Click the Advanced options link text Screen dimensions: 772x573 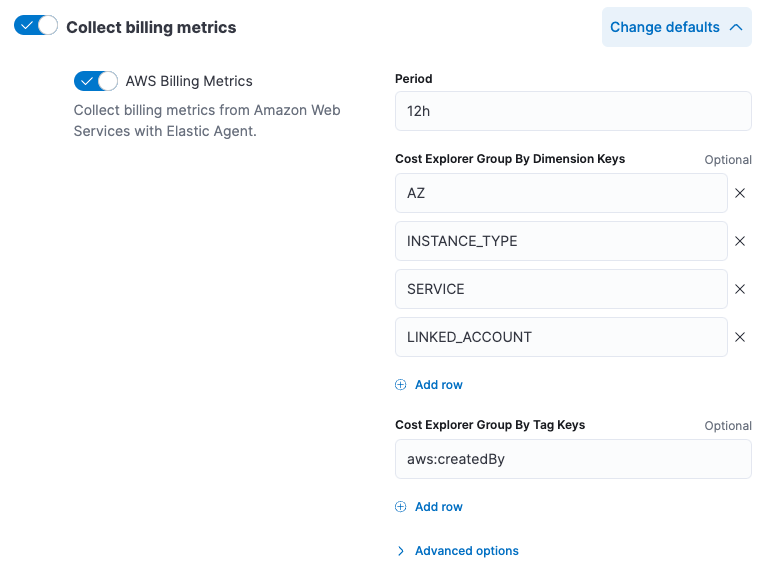(x=466, y=551)
